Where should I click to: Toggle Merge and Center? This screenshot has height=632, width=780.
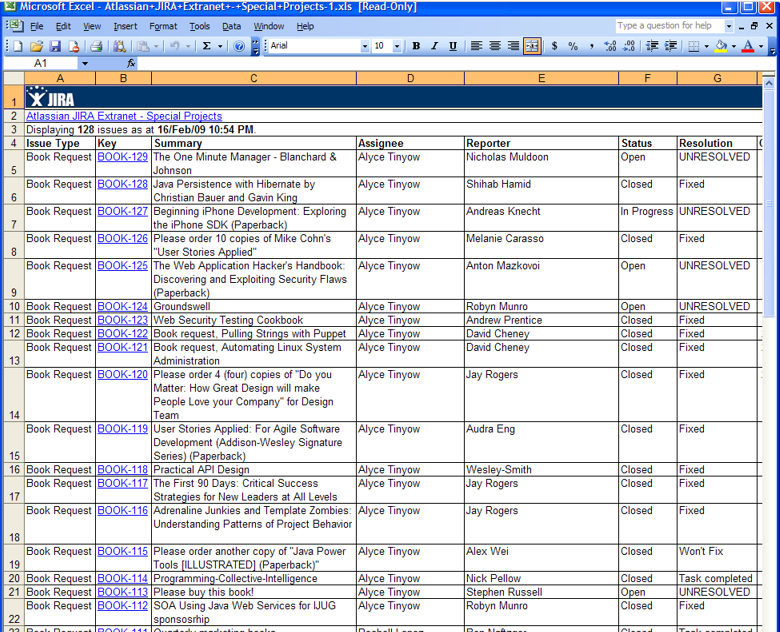[532, 46]
